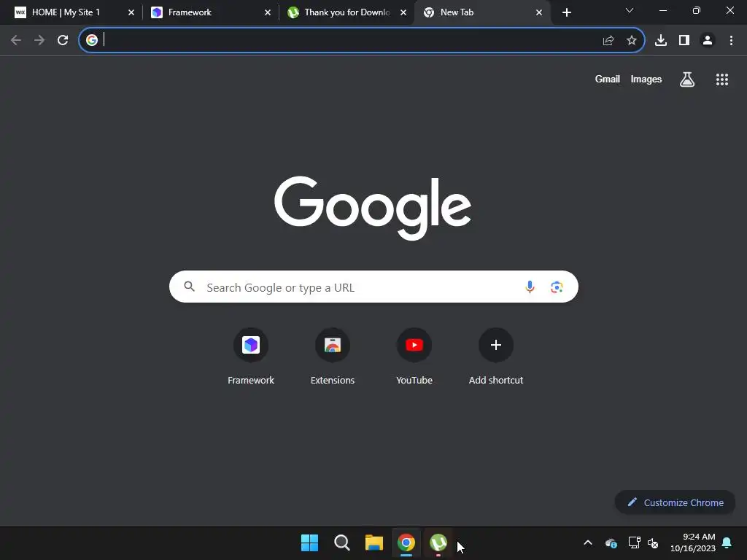The image size is (747, 560).
Task: Show hidden tray icons chevron
Action: (x=588, y=542)
